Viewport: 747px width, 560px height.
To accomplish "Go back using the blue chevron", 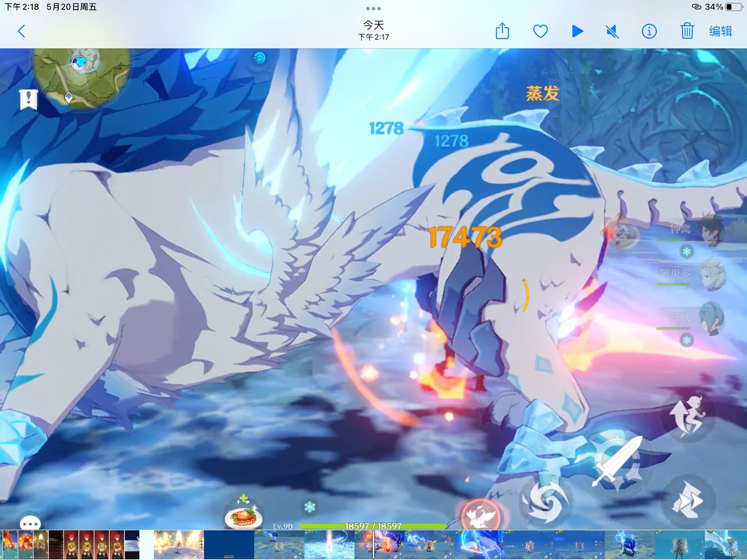I will [22, 31].
